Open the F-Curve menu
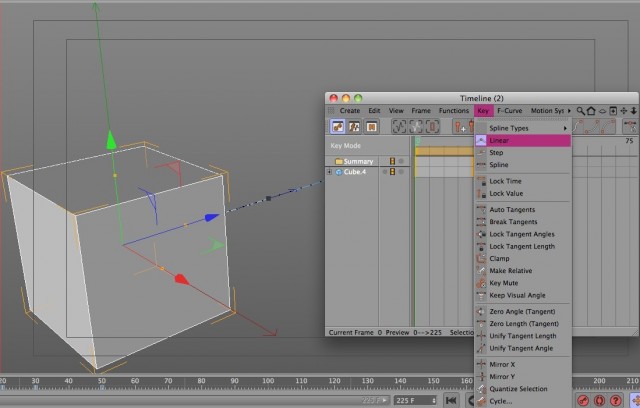This screenshot has width=640, height=408. [x=509, y=111]
